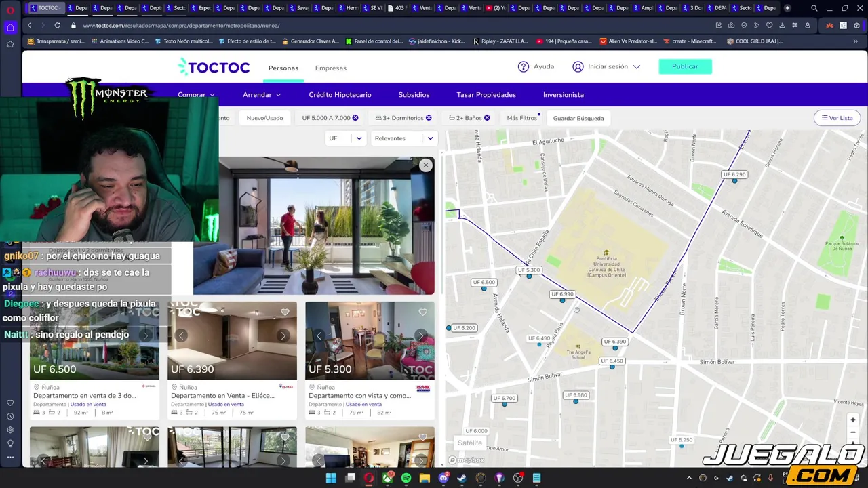Remove the 2+ Baños filter
The image size is (868, 488).
click(x=487, y=118)
